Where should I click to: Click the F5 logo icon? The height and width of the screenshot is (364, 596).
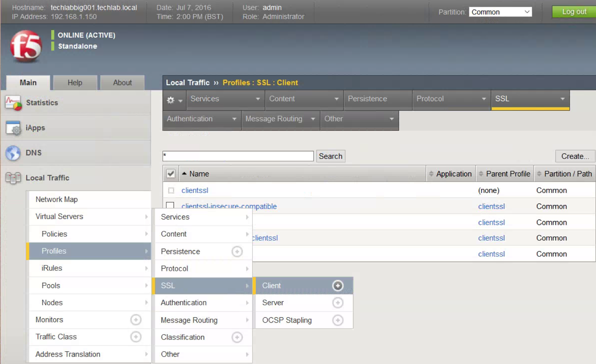click(26, 46)
